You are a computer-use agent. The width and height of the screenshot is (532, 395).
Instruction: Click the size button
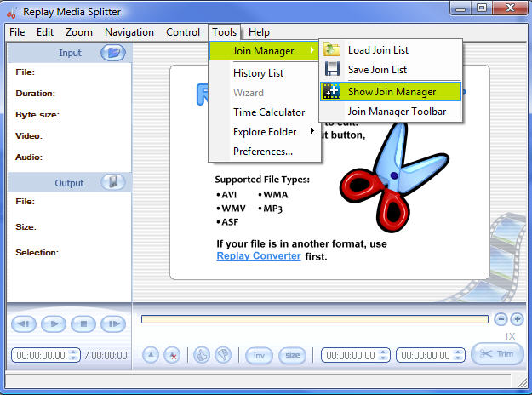(x=292, y=355)
